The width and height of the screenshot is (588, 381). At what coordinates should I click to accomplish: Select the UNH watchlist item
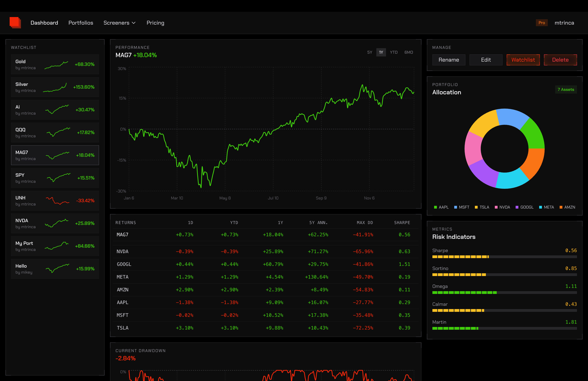[x=55, y=200]
